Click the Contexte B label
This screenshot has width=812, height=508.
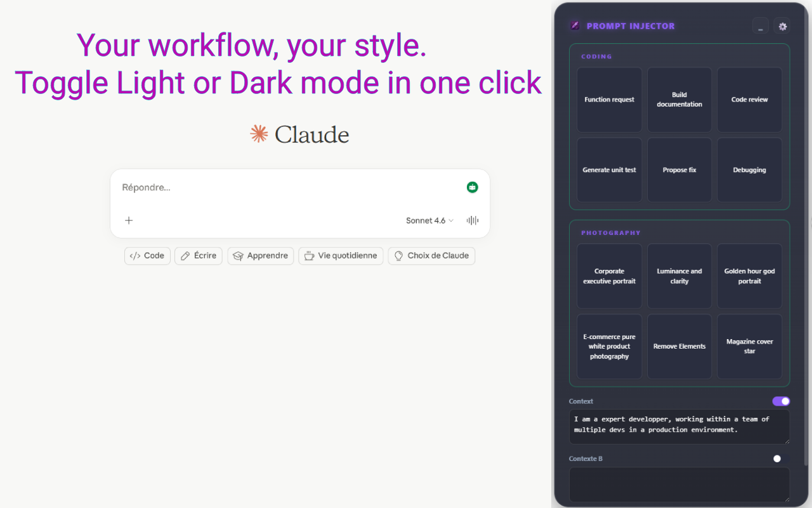point(586,458)
